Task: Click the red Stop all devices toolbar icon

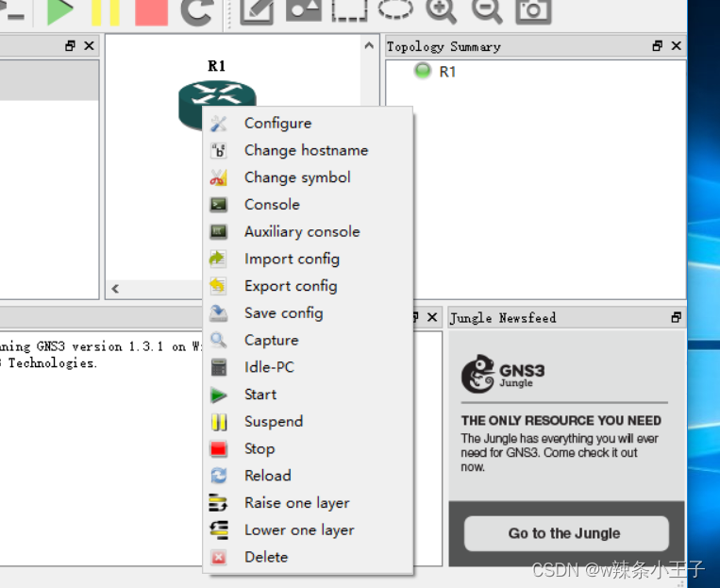Action: (151, 12)
